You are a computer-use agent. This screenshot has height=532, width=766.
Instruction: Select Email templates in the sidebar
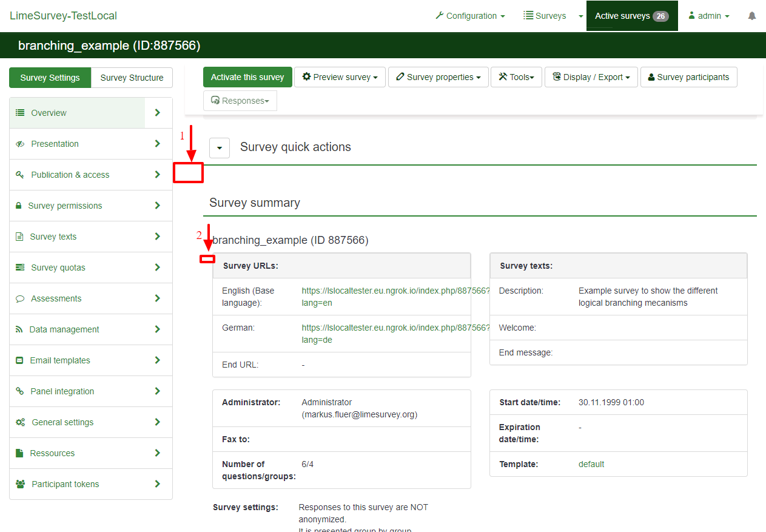coord(60,360)
